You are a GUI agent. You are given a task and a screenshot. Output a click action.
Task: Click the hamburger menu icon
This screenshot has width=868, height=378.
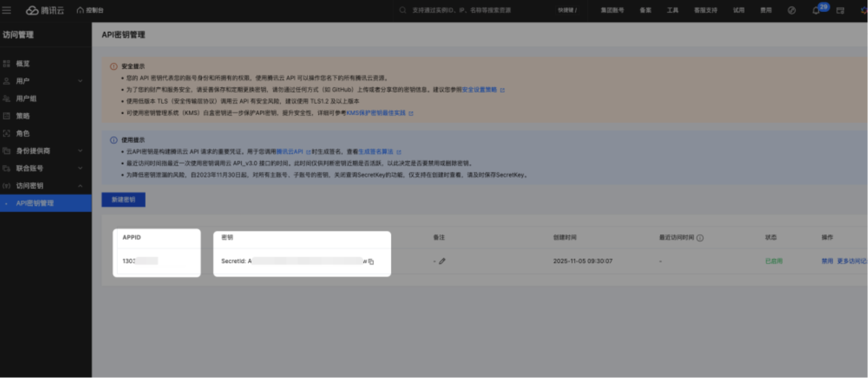click(6, 10)
